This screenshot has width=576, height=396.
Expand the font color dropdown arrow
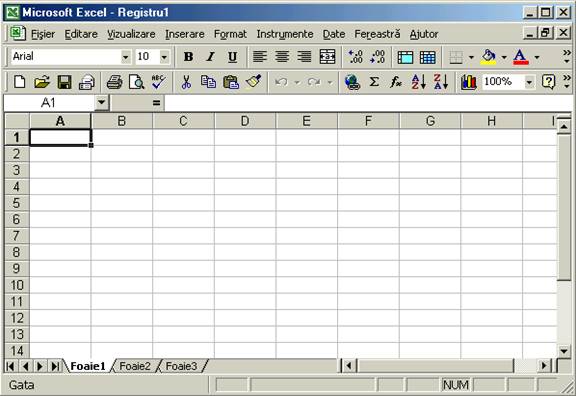(x=537, y=57)
